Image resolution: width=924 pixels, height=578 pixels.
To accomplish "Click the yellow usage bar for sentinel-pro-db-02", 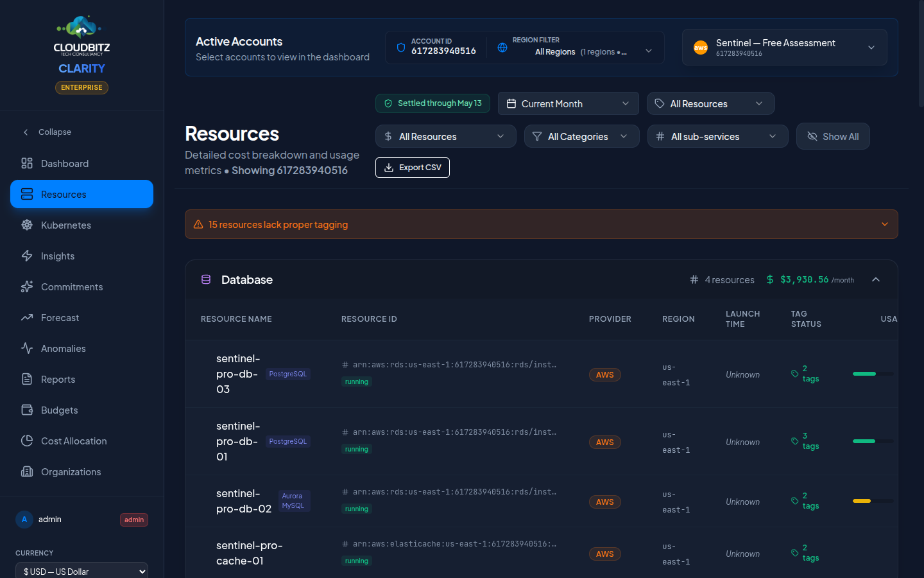I will coord(873,501).
